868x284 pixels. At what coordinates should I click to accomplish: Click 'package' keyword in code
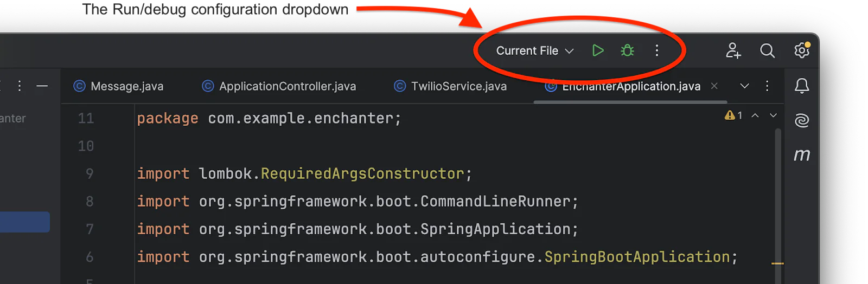point(168,118)
